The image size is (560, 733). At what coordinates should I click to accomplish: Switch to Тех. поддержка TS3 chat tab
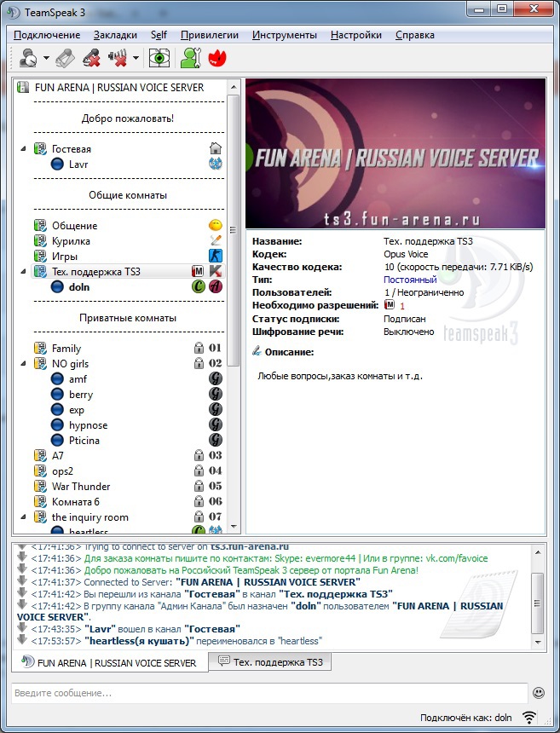pos(273,662)
